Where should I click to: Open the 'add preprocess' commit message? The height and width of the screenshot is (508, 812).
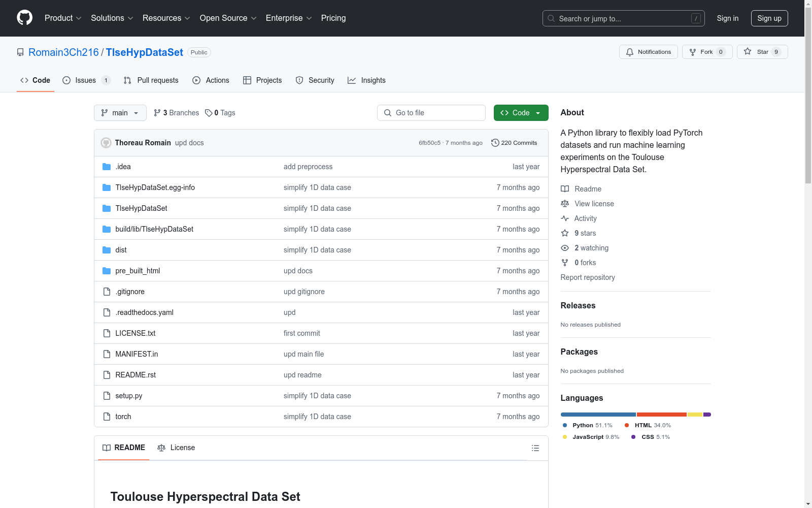click(x=308, y=167)
